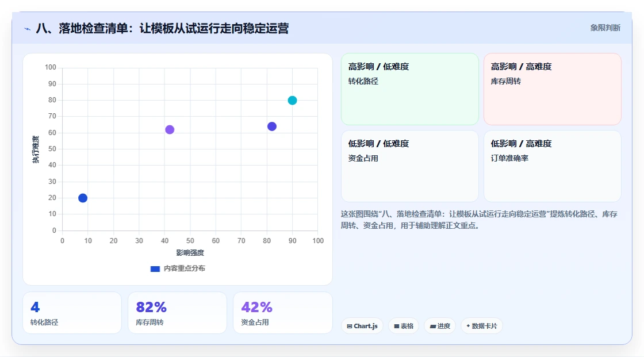Image resolution: width=644 pixels, height=357 pixels.
Task: Click the 数据卡片 tag chip
Action: point(482,326)
